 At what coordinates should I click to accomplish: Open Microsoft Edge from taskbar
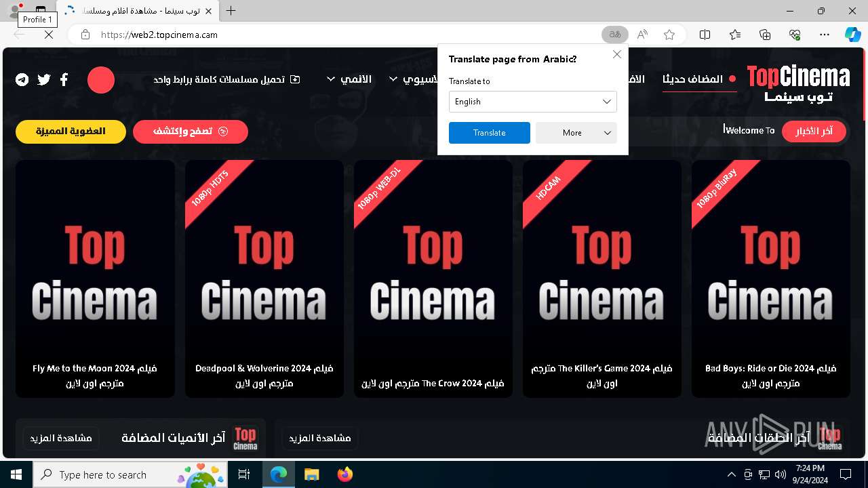click(x=279, y=474)
